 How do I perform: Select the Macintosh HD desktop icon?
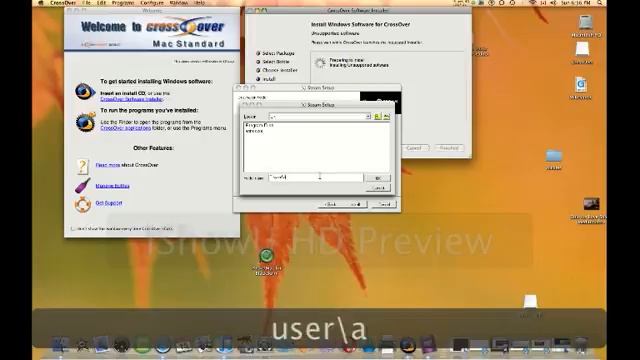point(586,25)
